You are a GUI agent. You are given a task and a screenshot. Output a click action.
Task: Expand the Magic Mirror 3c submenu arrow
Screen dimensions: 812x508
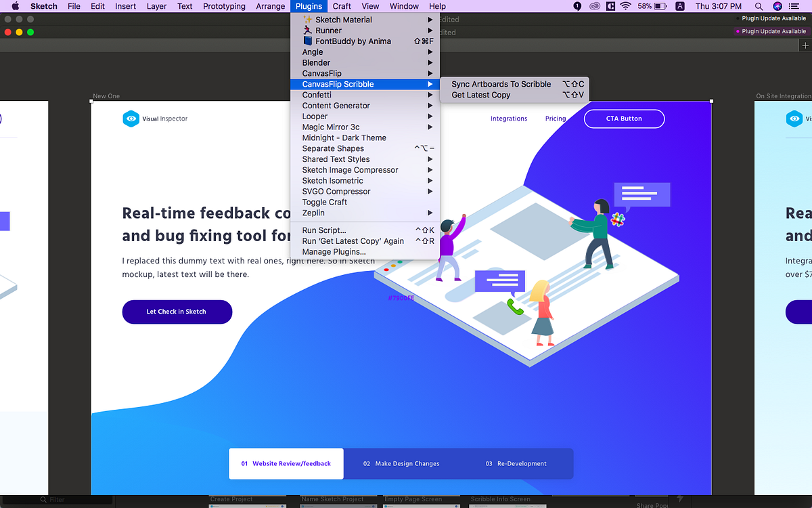tap(430, 127)
